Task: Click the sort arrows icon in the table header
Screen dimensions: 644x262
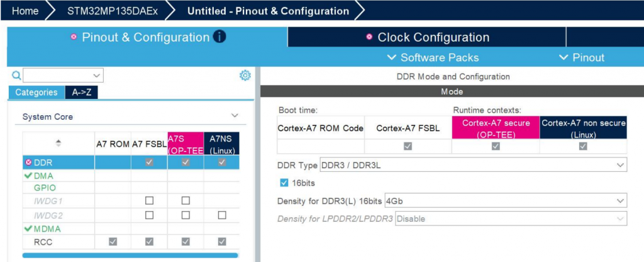Action: tap(58, 143)
